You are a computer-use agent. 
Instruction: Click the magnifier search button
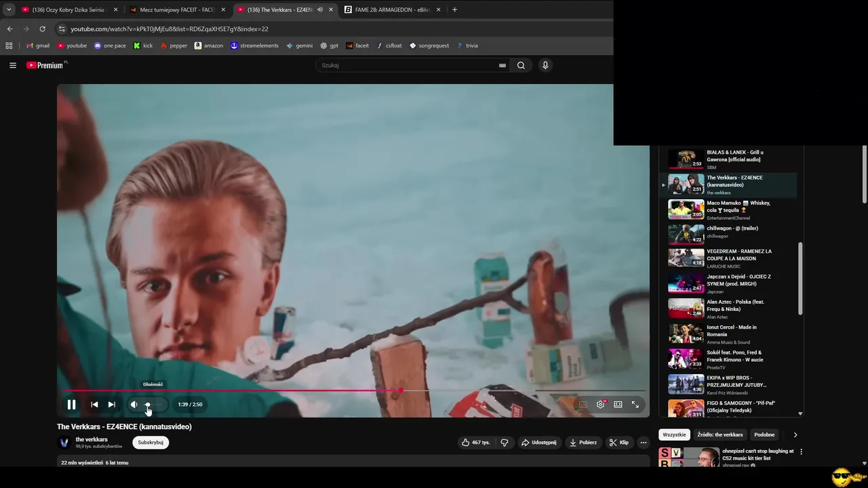[521, 66]
